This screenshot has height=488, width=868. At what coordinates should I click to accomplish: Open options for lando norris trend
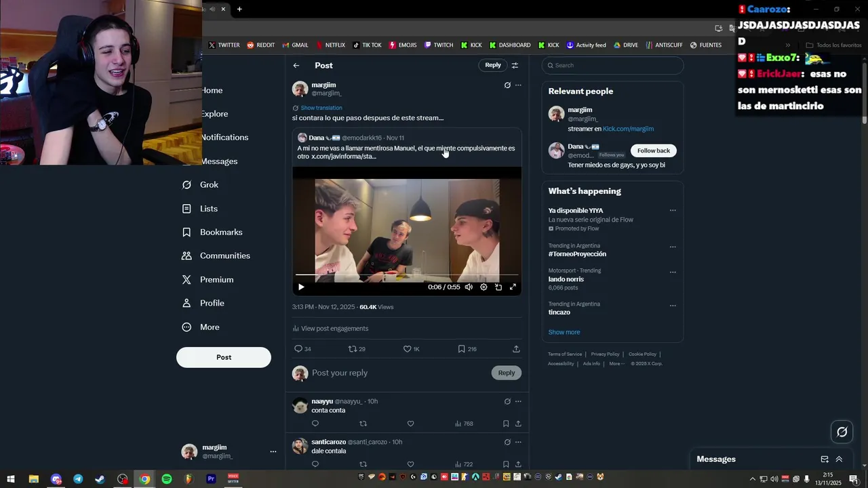pyautogui.click(x=673, y=272)
